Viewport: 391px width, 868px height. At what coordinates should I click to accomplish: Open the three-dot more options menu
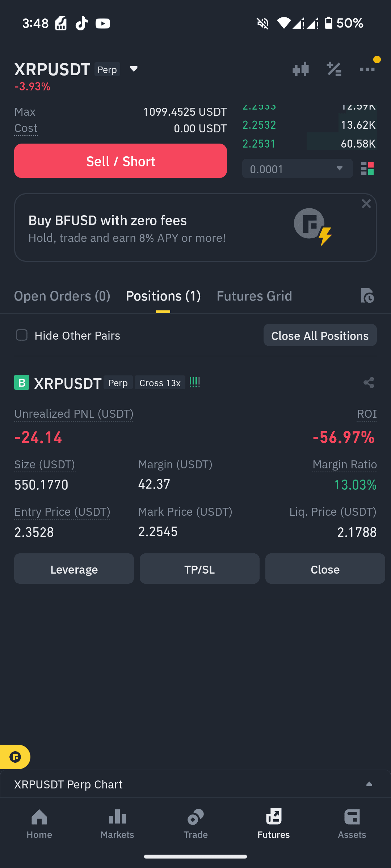[367, 69]
